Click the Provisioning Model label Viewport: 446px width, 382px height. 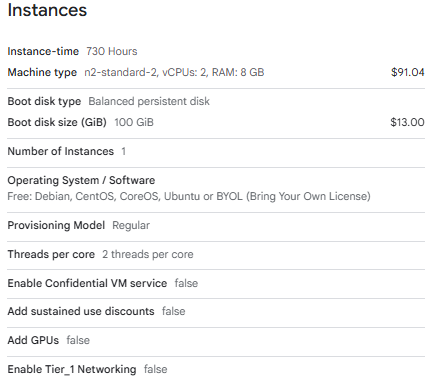pos(56,225)
